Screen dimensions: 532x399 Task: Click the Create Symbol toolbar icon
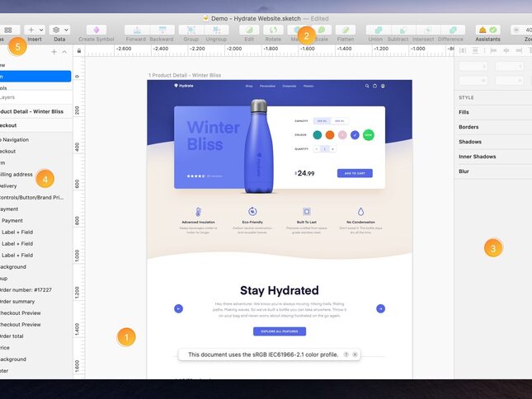coord(97,31)
